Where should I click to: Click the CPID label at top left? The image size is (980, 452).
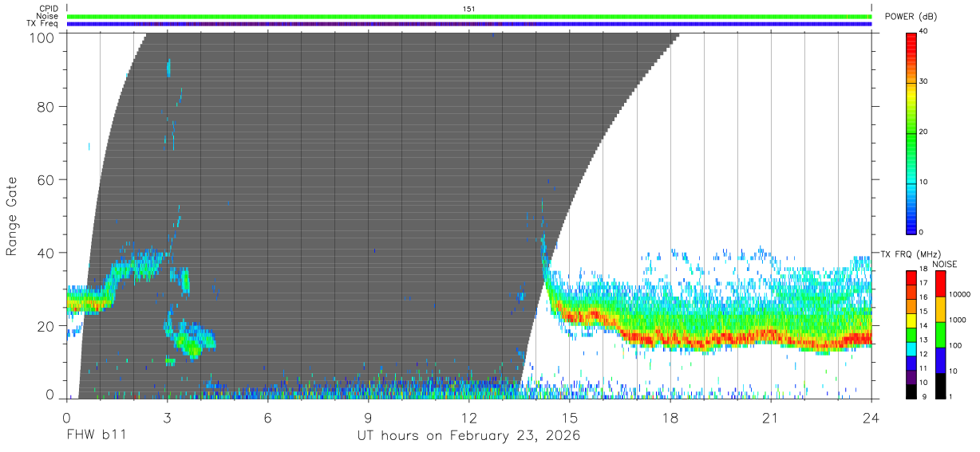coord(49,9)
